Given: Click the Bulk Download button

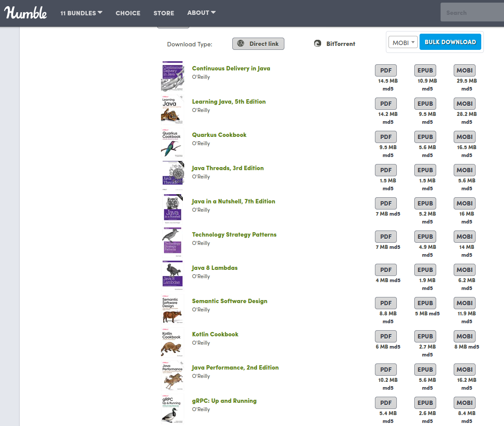Looking at the screenshot, I should (450, 42).
